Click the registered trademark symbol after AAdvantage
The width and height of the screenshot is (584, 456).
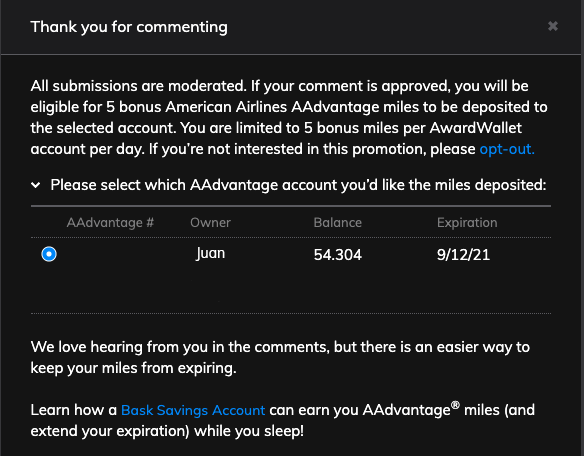point(455,405)
